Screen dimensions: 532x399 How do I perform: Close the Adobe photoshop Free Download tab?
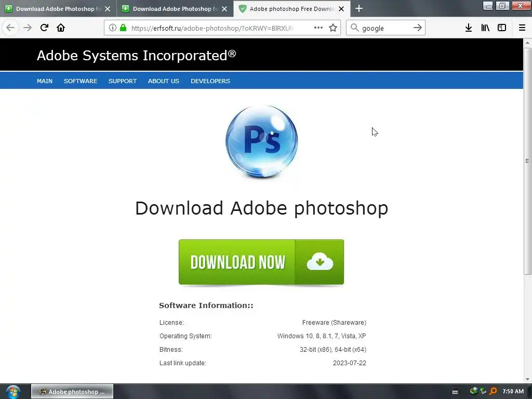click(342, 9)
